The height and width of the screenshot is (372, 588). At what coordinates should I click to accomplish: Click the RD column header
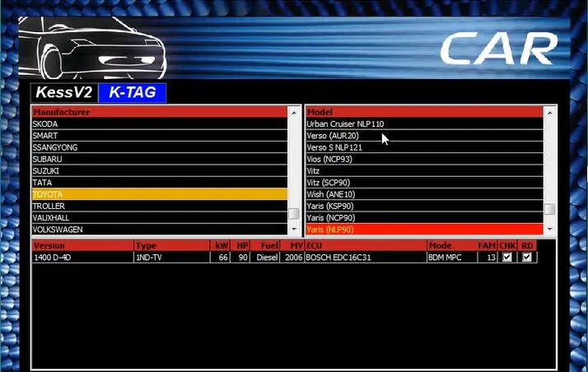[527, 246]
